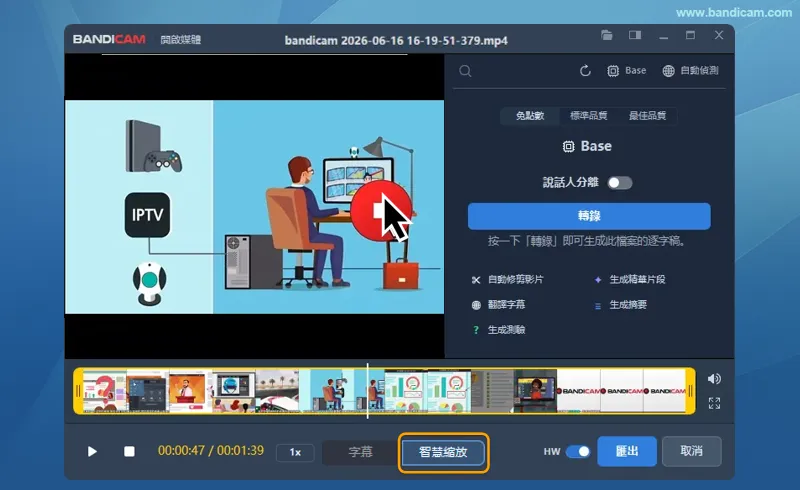Image resolution: width=800 pixels, height=490 pixels.
Task: Open the folder icon in title bar
Action: (x=607, y=35)
